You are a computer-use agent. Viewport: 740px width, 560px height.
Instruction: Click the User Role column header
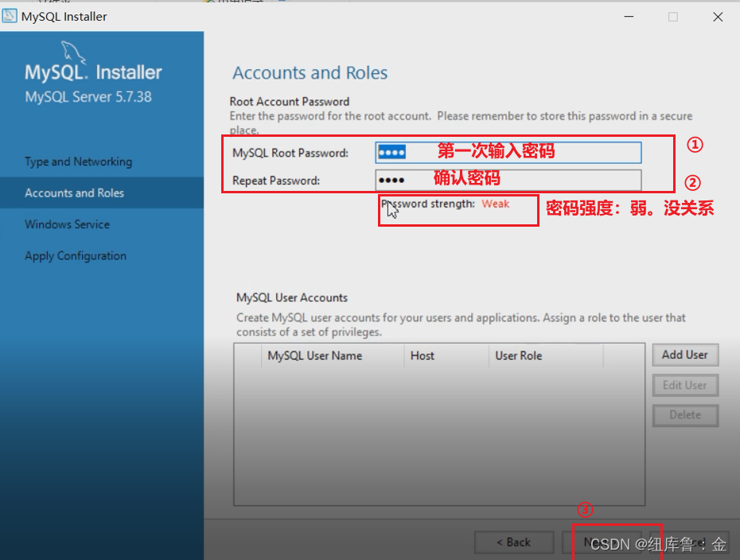546,356
